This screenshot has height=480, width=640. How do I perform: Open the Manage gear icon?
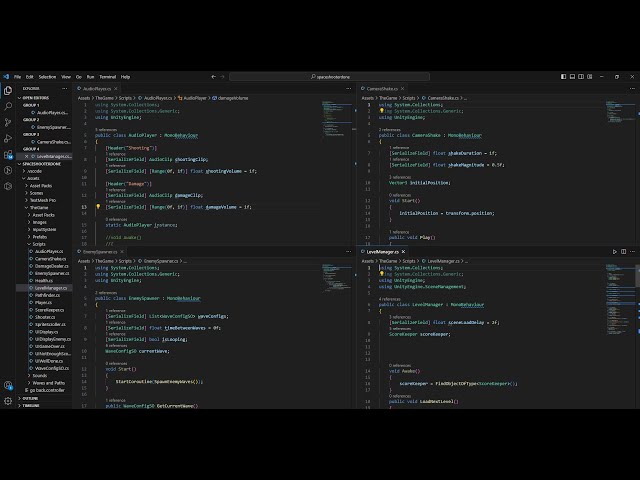point(8,401)
